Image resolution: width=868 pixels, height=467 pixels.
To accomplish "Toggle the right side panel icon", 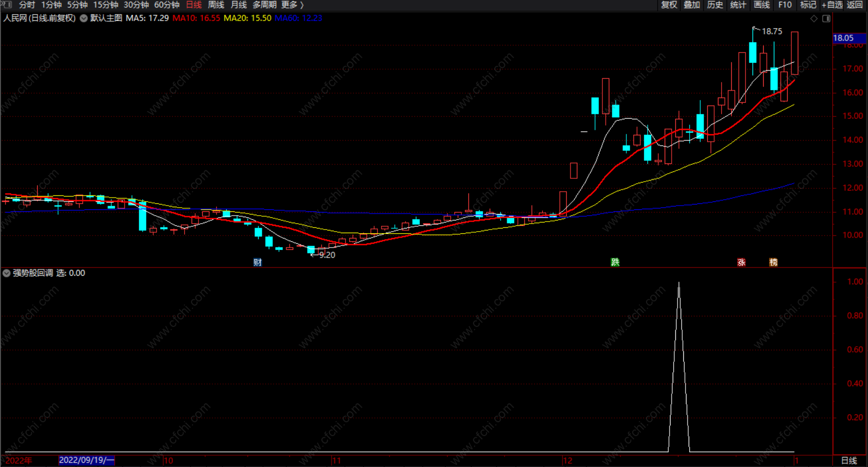I will click(826, 19).
